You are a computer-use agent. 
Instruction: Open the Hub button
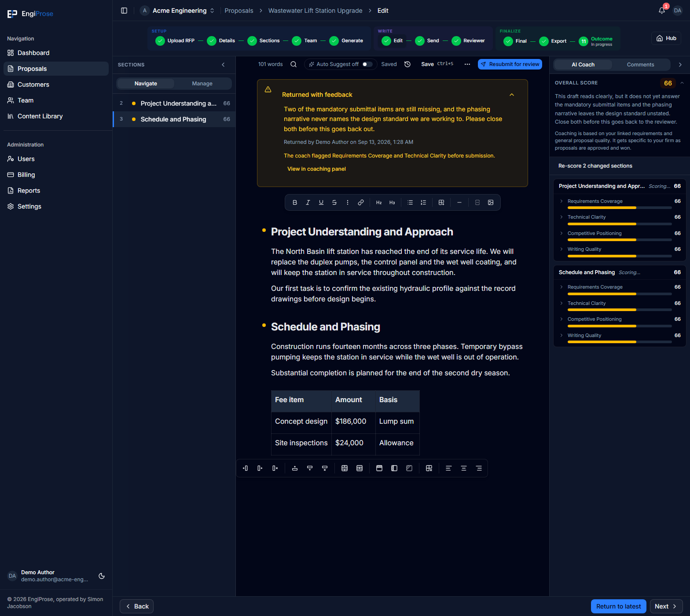[x=666, y=38]
